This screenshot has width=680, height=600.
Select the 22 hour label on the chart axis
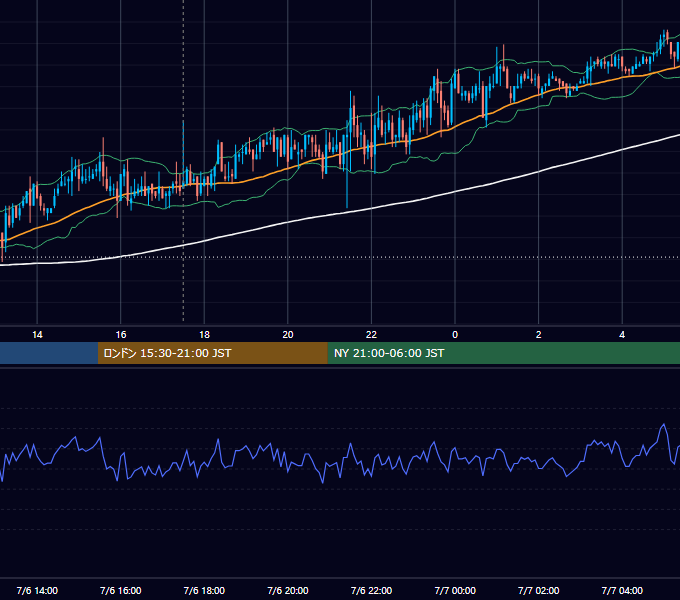(371, 335)
